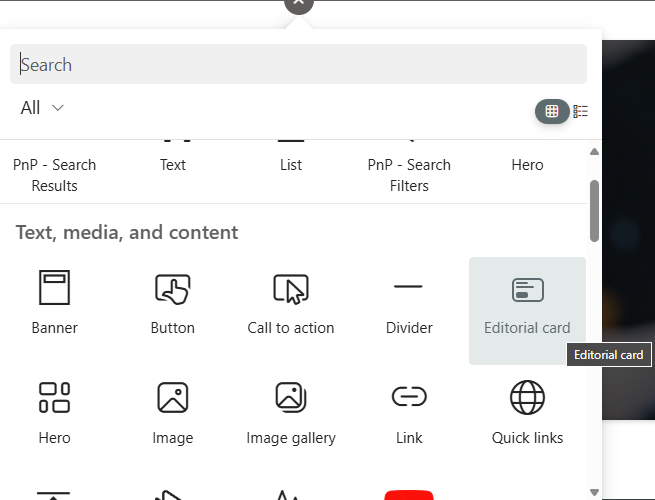Choose the Call to action web part
This screenshot has height=500, width=655.
tap(291, 303)
